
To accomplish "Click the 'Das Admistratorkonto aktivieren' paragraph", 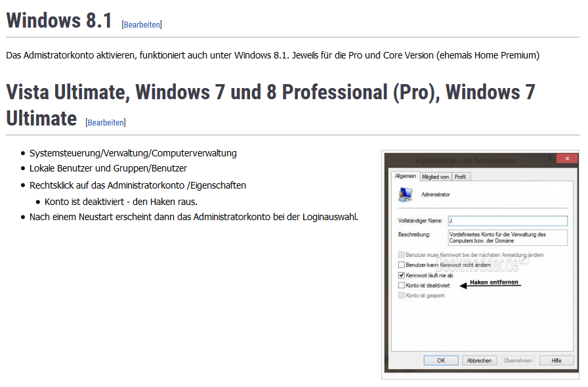I will pos(272,55).
